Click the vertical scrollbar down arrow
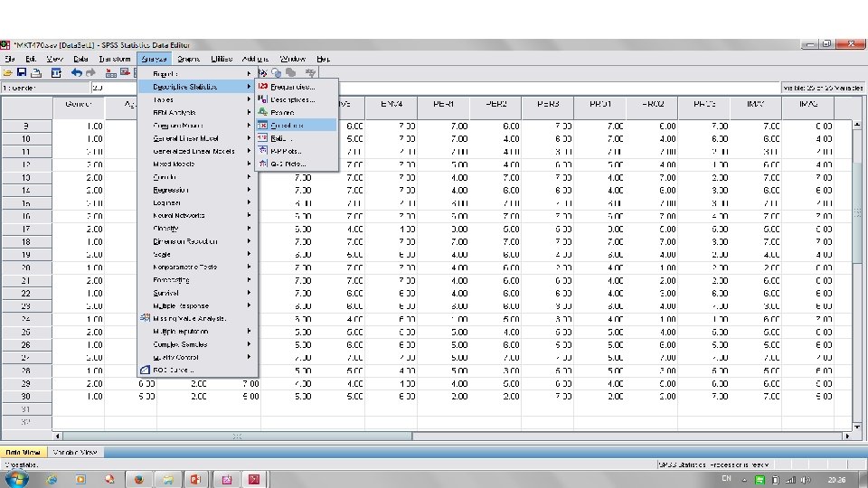The height and width of the screenshot is (488, 868). click(857, 427)
